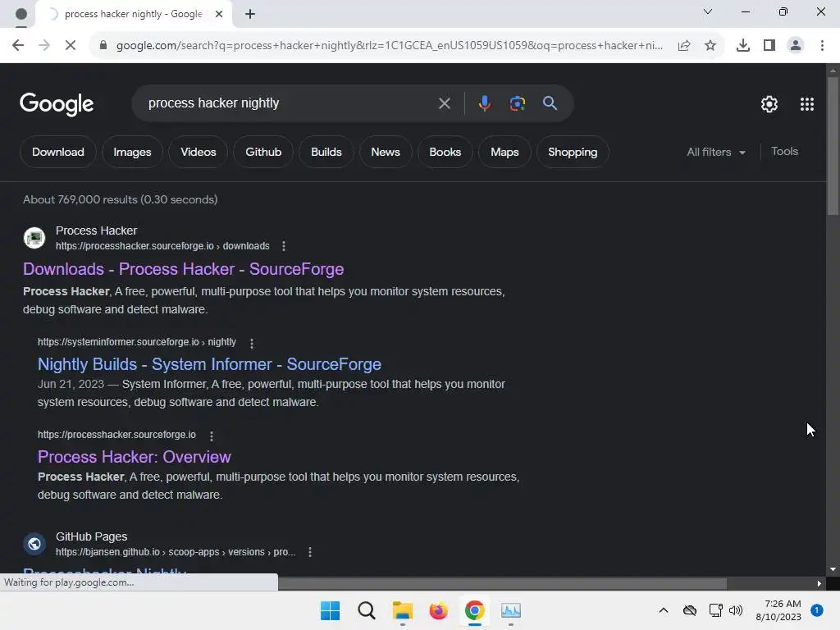Select the News filter chip
840x630 pixels.
[386, 152]
